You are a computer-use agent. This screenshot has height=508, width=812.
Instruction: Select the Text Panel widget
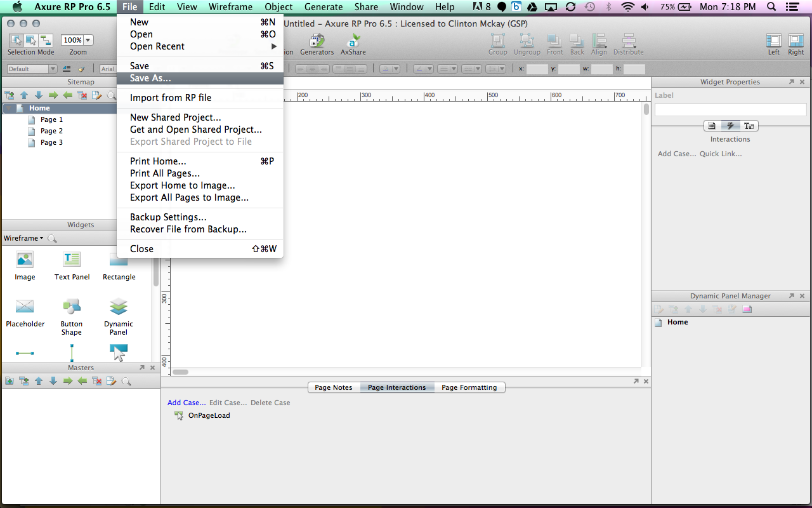tap(72, 266)
